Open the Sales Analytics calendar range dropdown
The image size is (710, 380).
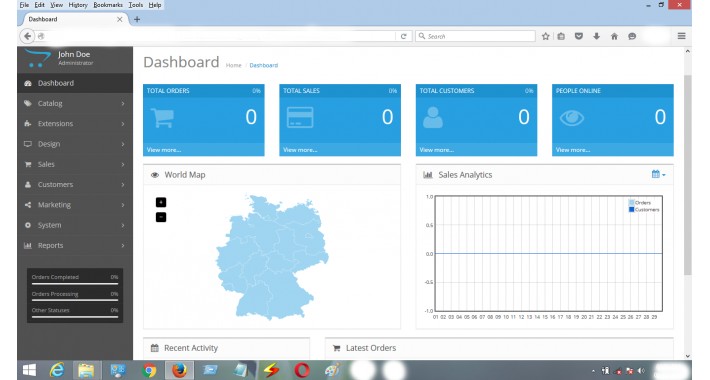coord(658,174)
